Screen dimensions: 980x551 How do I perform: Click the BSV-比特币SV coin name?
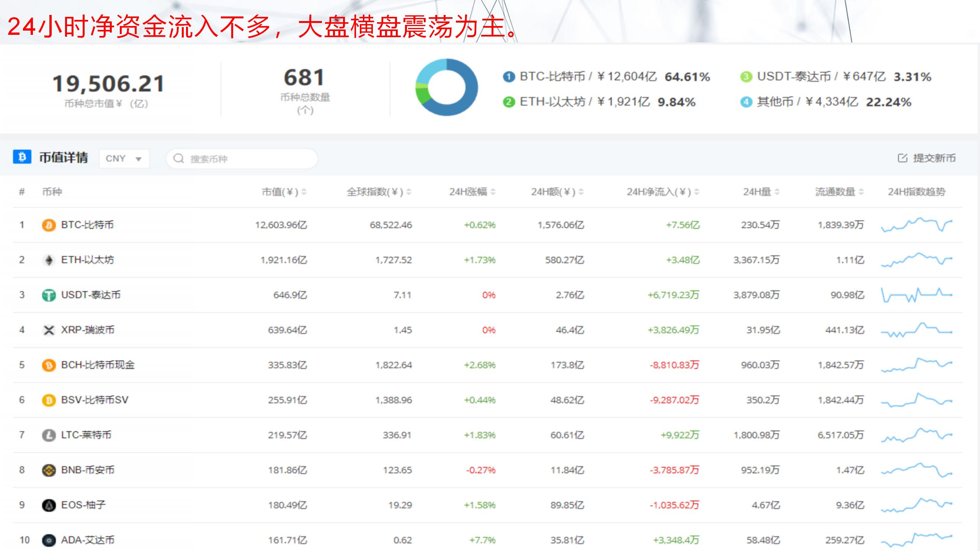95,400
